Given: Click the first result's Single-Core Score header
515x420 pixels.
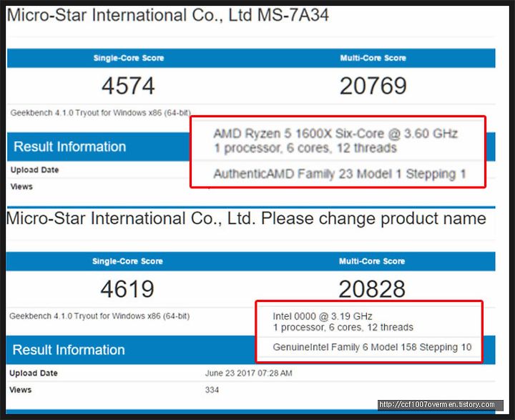Looking at the screenshot, I should [129, 58].
